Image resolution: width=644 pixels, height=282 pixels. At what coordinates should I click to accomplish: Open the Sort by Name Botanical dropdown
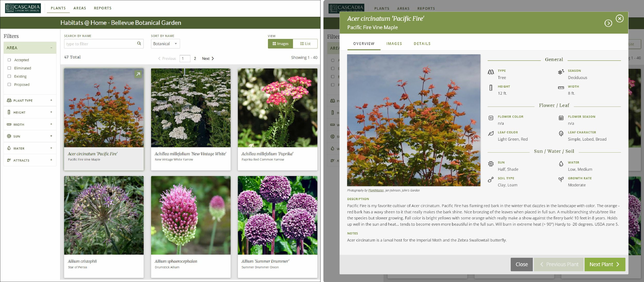(x=165, y=44)
